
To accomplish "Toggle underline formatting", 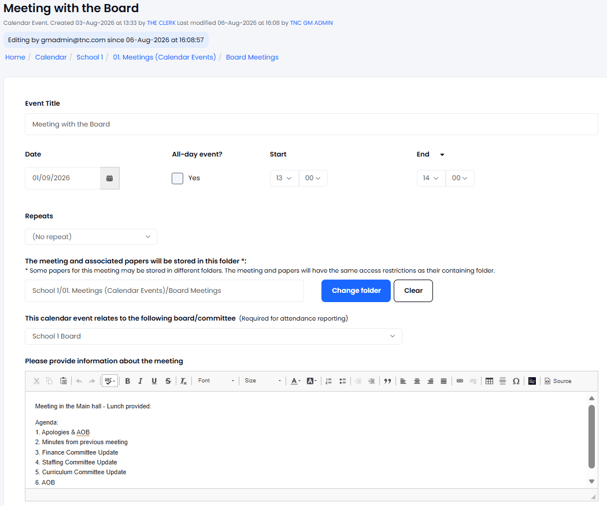I will tap(154, 381).
